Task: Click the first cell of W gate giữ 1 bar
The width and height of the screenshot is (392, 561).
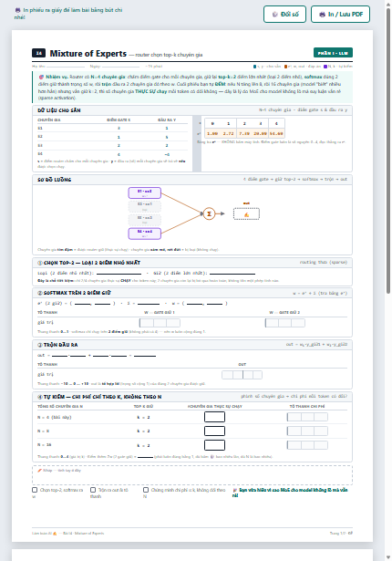Action: [x=146, y=323]
